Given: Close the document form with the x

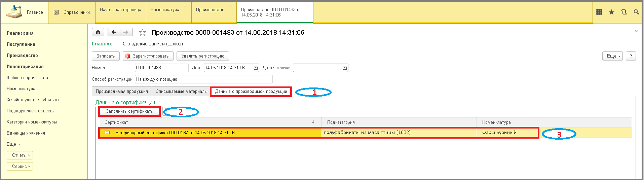Looking at the screenshot, I should tap(636, 31).
